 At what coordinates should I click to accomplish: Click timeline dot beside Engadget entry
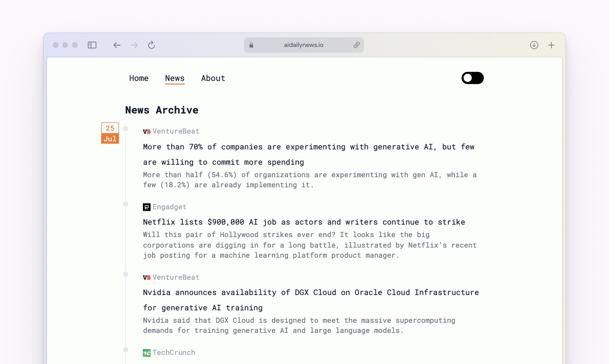point(126,204)
